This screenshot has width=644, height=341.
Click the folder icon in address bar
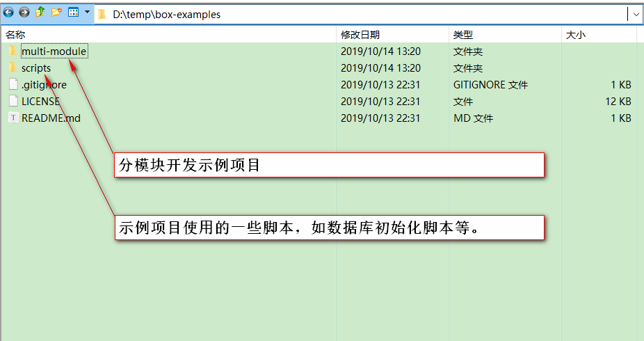(102, 15)
